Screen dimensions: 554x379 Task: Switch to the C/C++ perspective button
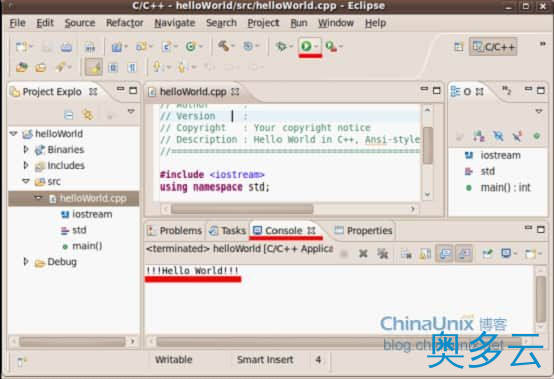(494, 47)
